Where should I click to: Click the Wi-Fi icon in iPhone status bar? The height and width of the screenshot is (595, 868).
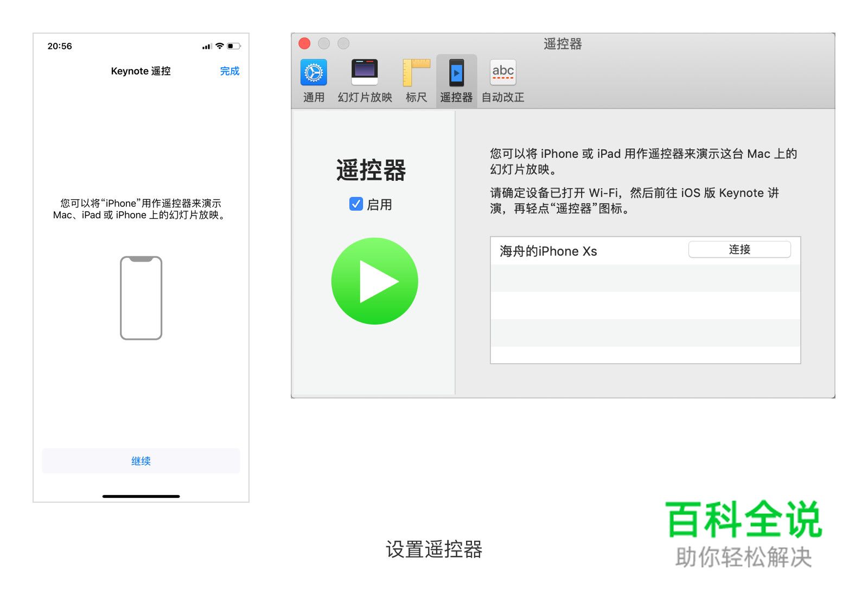(x=220, y=46)
